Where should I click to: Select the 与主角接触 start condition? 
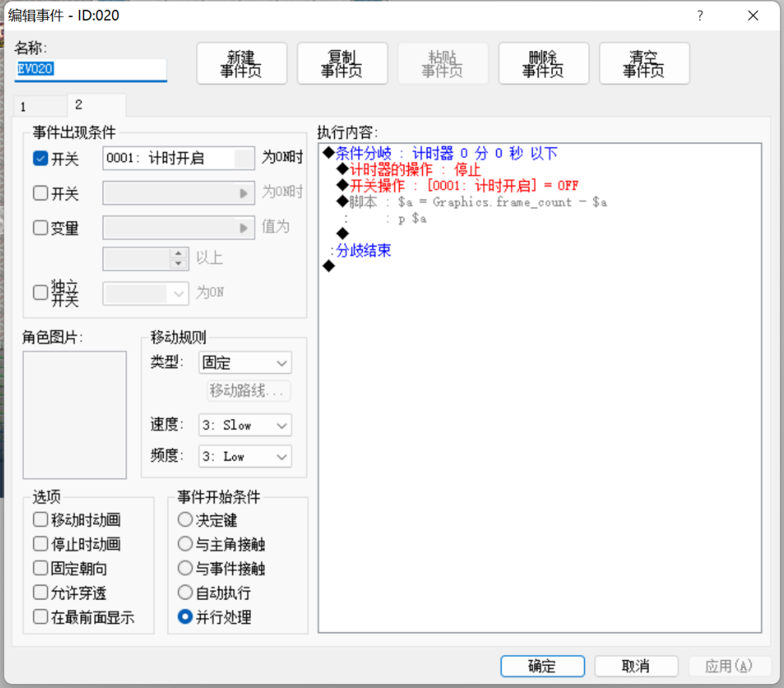point(185,544)
